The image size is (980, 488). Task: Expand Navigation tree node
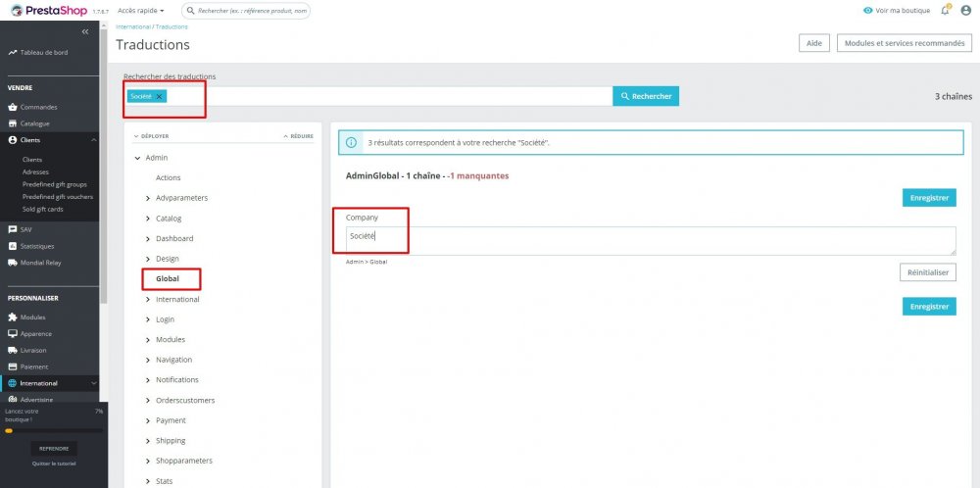pyautogui.click(x=148, y=360)
